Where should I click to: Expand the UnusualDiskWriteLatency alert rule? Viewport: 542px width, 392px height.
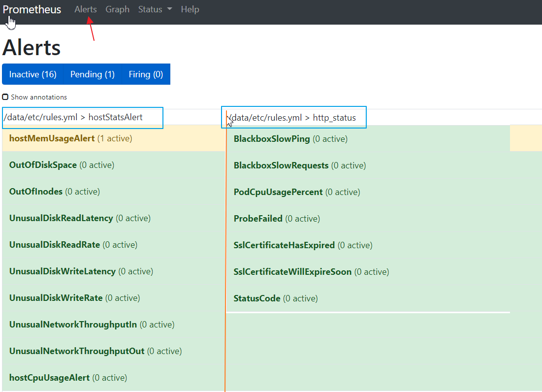tap(113, 271)
